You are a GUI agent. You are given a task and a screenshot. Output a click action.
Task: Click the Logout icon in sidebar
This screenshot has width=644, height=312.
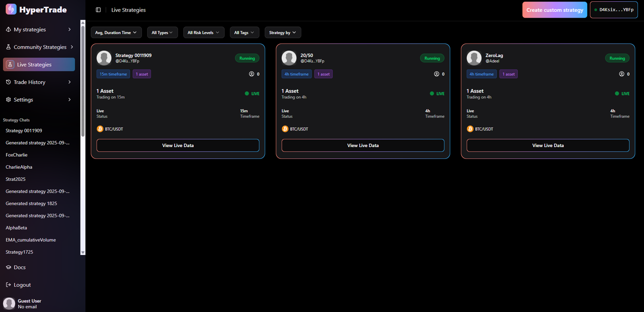point(8,285)
